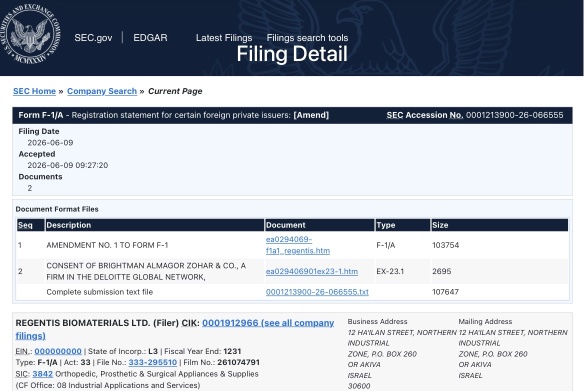Follow the Company Search breadcrumb
The height and width of the screenshot is (391, 585).
point(102,91)
